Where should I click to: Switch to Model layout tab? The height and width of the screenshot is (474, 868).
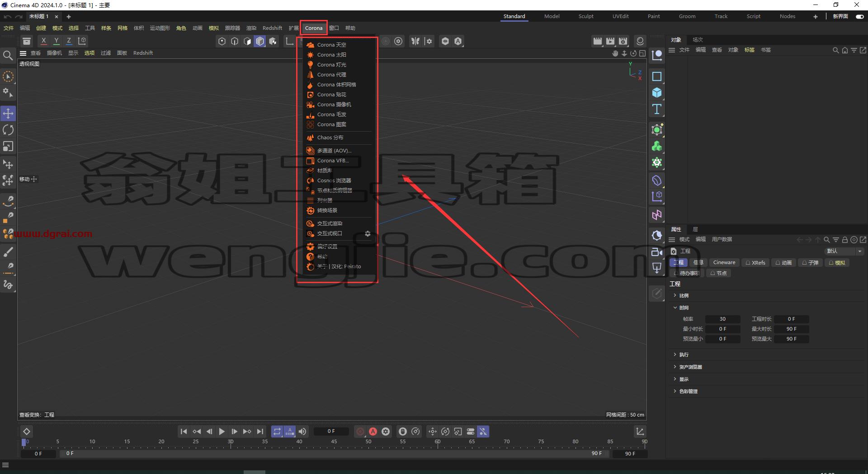pos(552,16)
